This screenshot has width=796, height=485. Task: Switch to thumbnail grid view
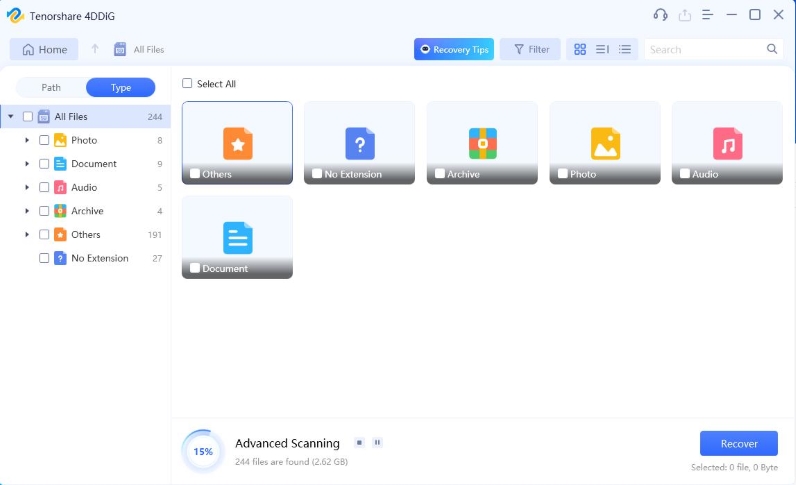coord(580,49)
